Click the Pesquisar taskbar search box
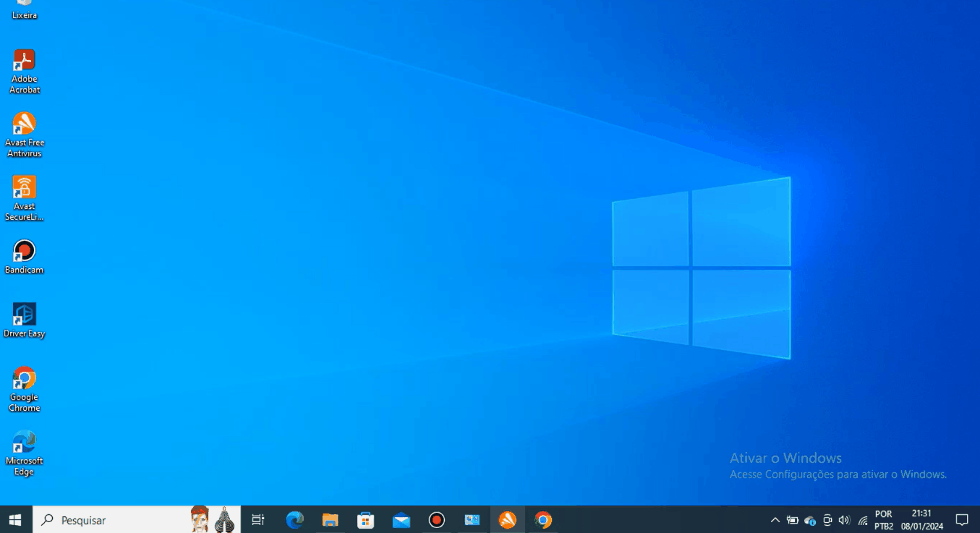This screenshot has height=533, width=980. 137,520
